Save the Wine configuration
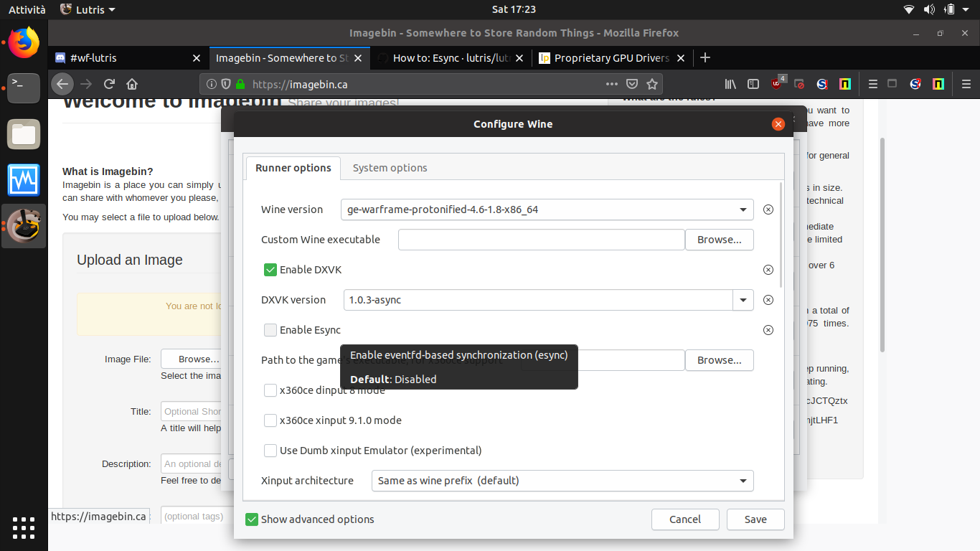 [755, 519]
